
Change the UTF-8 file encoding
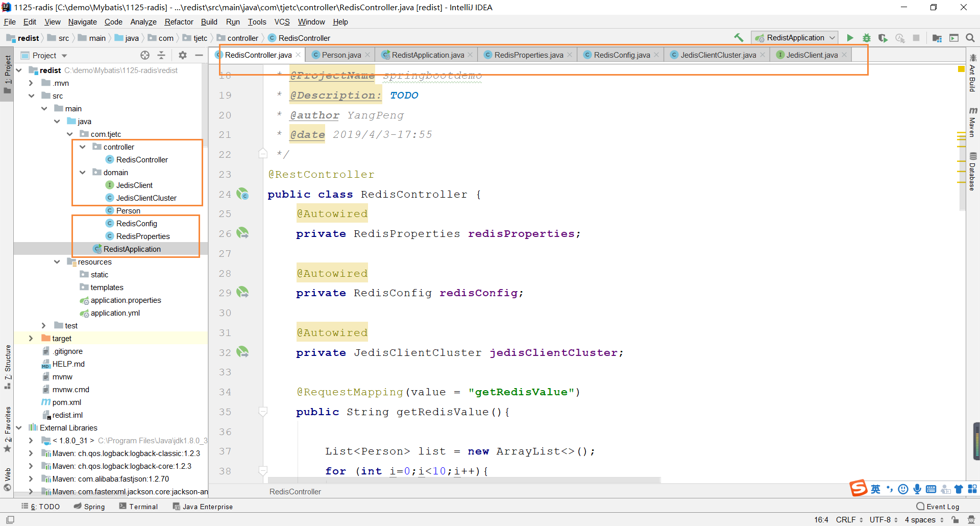[x=884, y=519]
